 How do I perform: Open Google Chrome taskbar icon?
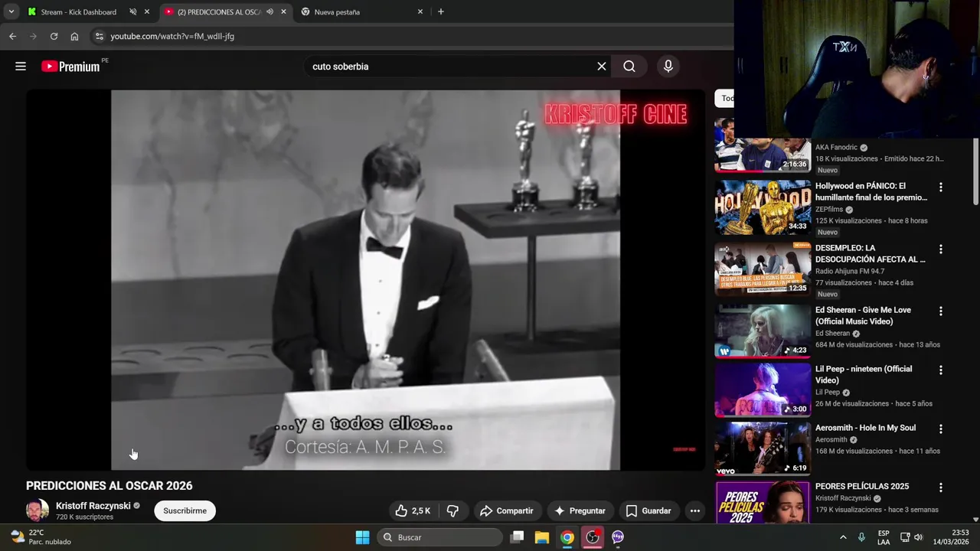pos(567,537)
